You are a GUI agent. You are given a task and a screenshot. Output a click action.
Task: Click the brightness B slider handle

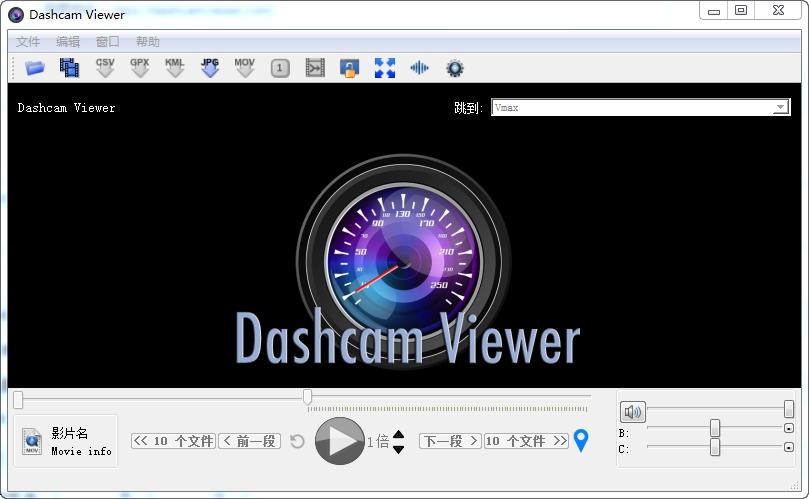tap(715, 428)
